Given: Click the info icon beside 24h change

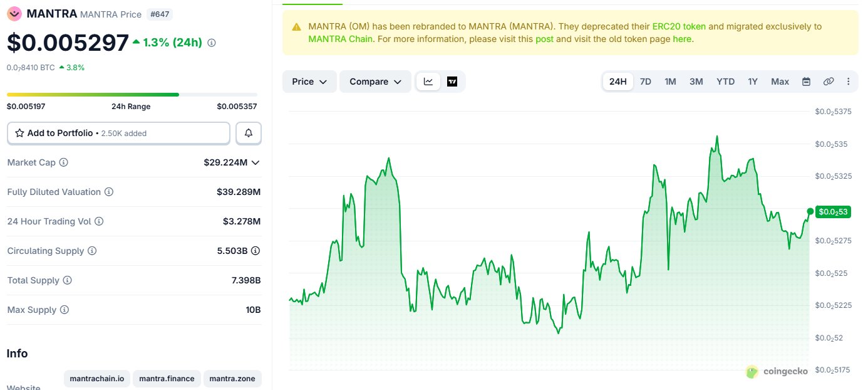Looking at the screenshot, I should click(212, 43).
